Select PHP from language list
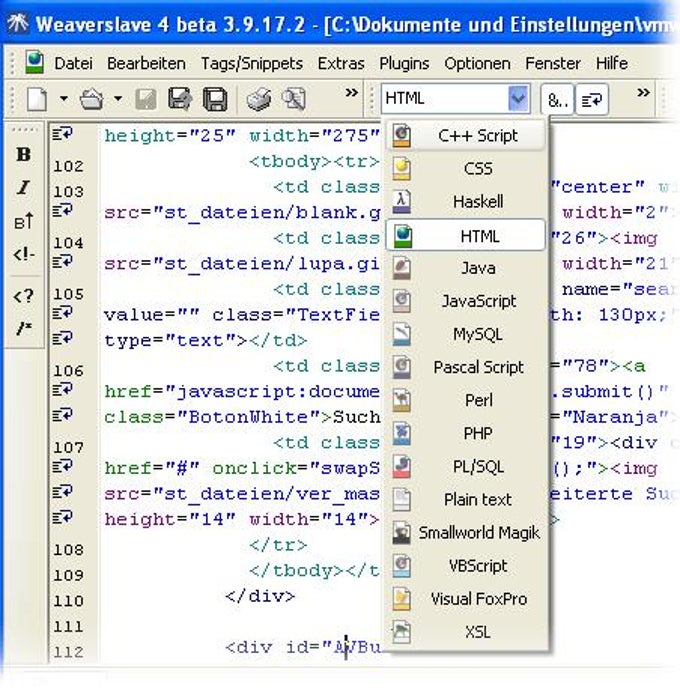Screen dimensions: 680x689 [x=466, y=434]
